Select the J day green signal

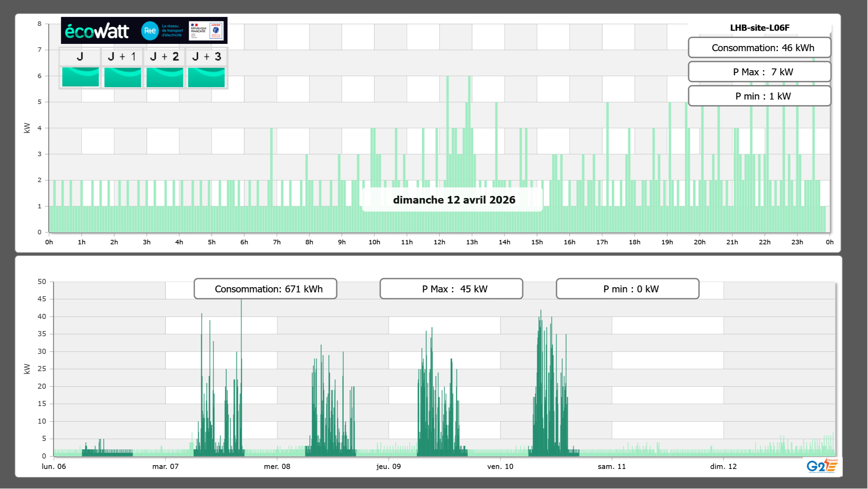80,77
